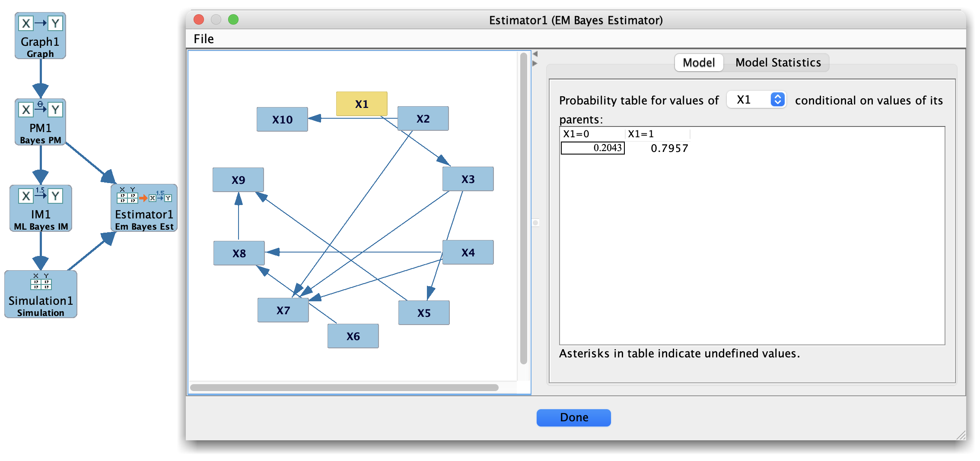Switch to the Model Statistics tab

(x=778, y=63)
